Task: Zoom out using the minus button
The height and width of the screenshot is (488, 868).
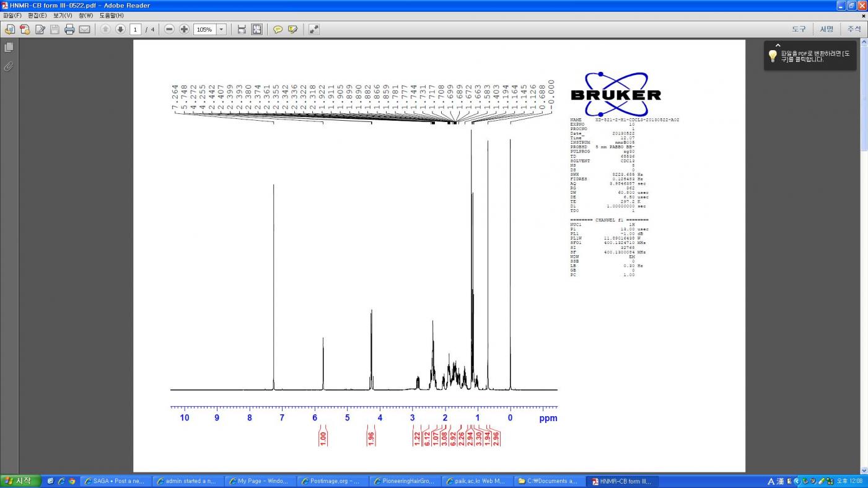Action: click(169, 29)
